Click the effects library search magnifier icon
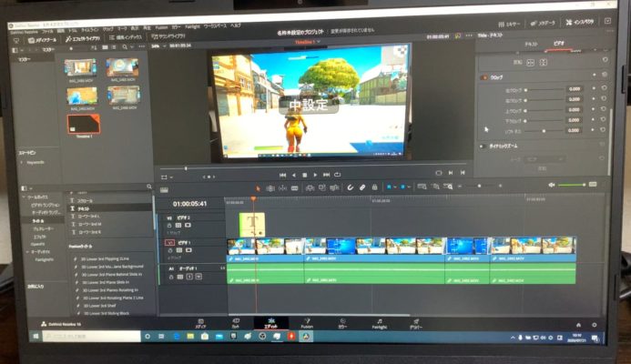 click(x=149, y=187)
